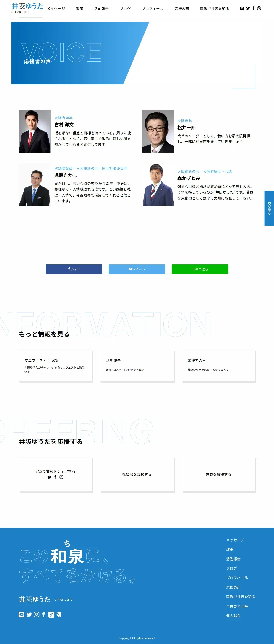
Task: Click the 井阪ゆうた OFFICIAL SITE header logo
Action: click(x=27, y=8)
